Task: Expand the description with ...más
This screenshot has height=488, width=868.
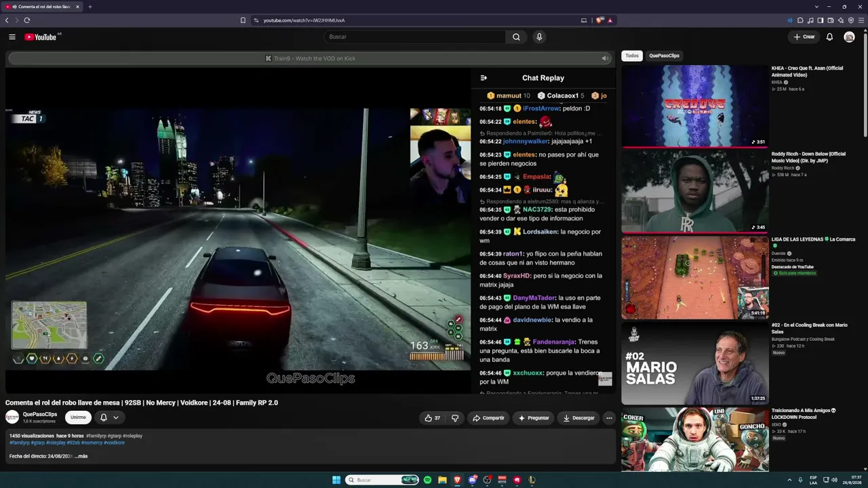Action: (x=81, y=456)
